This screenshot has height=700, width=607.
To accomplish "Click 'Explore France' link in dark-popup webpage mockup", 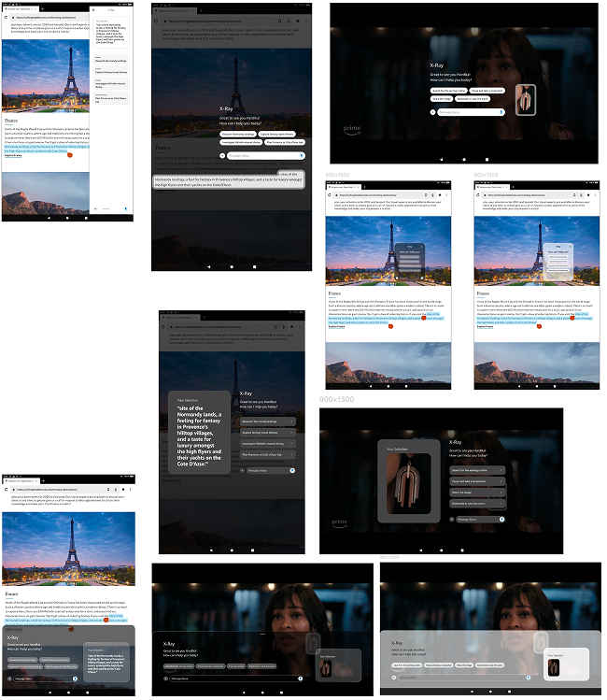I will pos(337,327).
